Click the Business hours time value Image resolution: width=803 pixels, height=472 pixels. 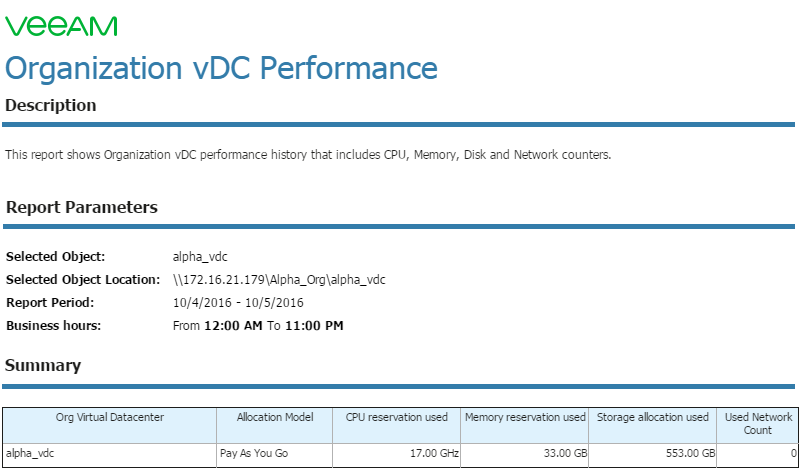pyautogui.click(x=258, y=326)
